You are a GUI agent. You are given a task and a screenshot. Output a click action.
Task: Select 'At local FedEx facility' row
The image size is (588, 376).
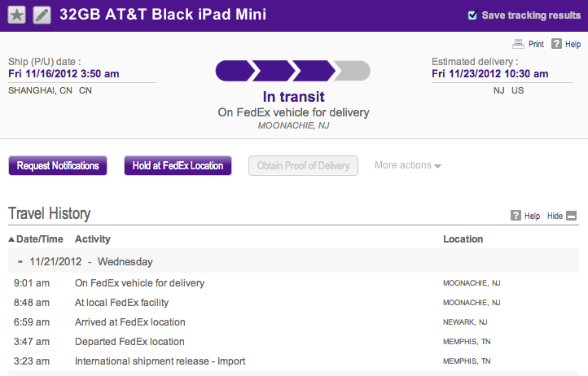coord(294,303)
